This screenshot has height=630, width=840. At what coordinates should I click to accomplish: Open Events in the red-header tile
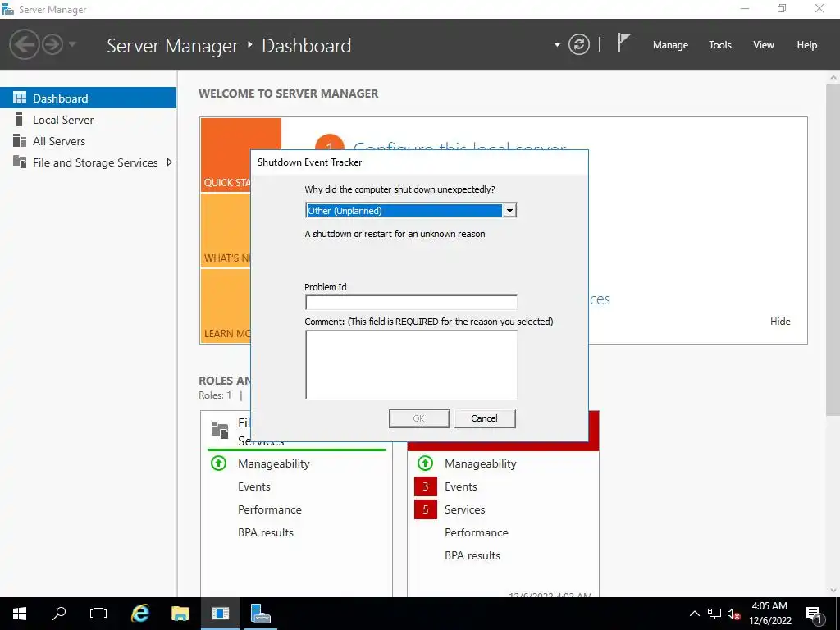[x=461, y=486]
